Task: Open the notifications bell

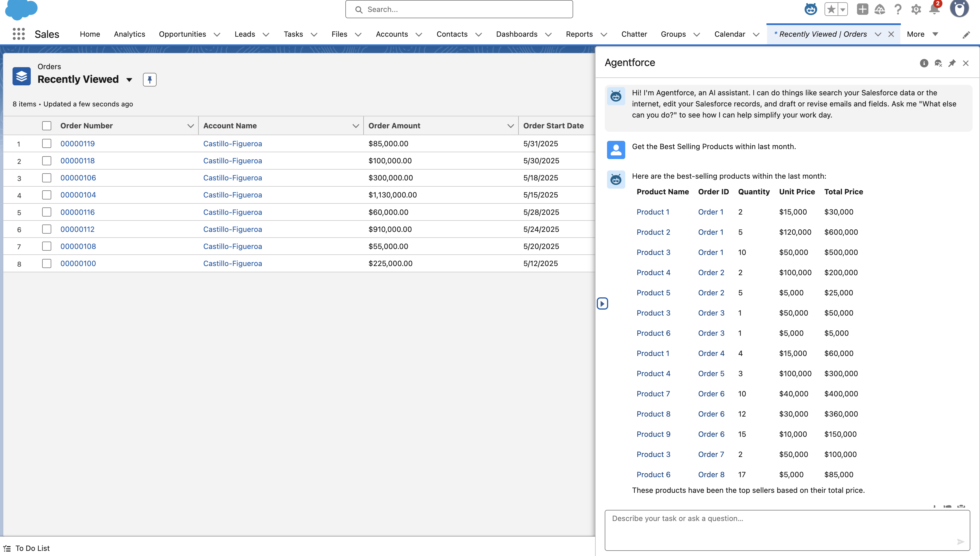Action: pyautogui.click(x=934, y=9)
